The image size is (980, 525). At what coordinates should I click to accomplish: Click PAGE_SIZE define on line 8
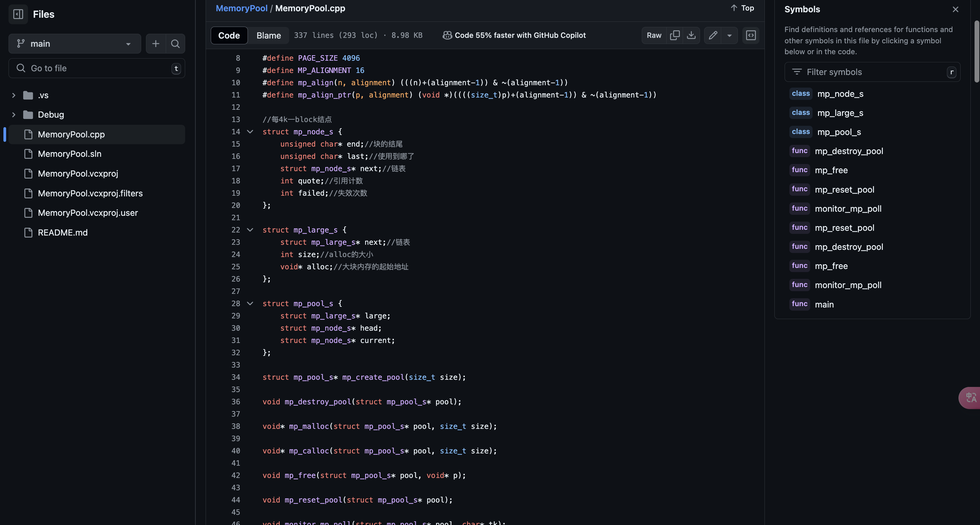tap(318, 58)
